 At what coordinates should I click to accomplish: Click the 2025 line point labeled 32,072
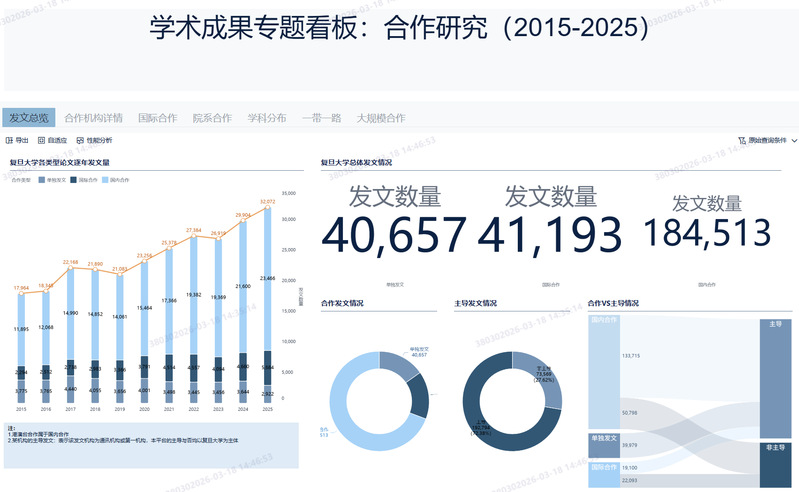click(x=267, y=208)
